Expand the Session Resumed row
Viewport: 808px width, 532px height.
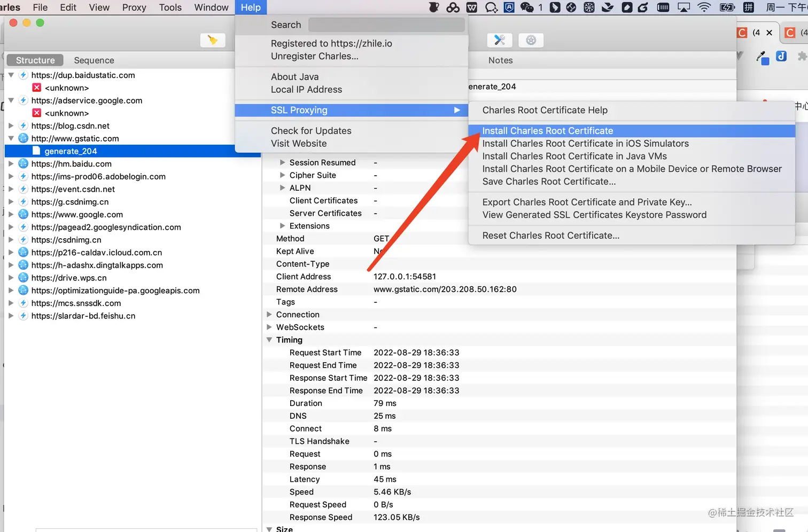pos(282,162)
